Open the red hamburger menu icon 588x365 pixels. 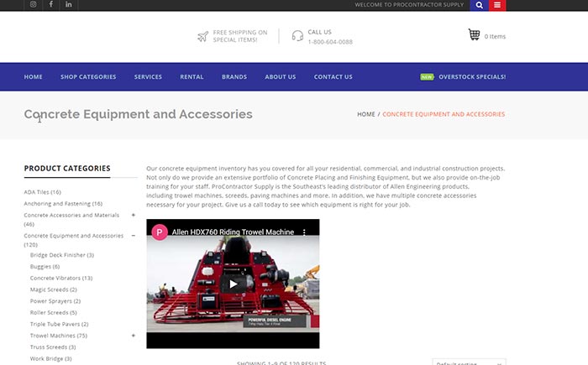tap(497, 5)
